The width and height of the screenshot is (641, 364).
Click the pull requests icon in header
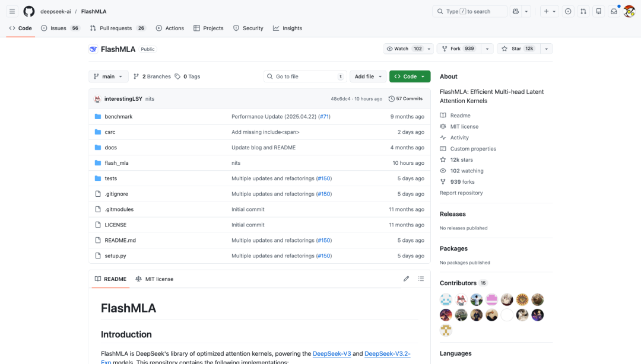583,11
